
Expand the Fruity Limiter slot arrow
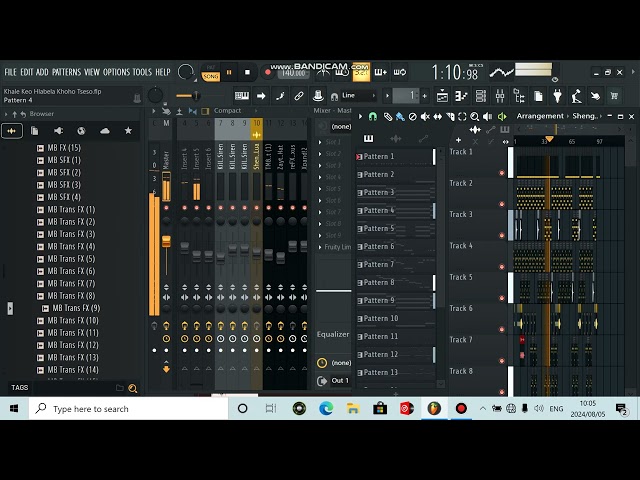(x=320, y=247)
